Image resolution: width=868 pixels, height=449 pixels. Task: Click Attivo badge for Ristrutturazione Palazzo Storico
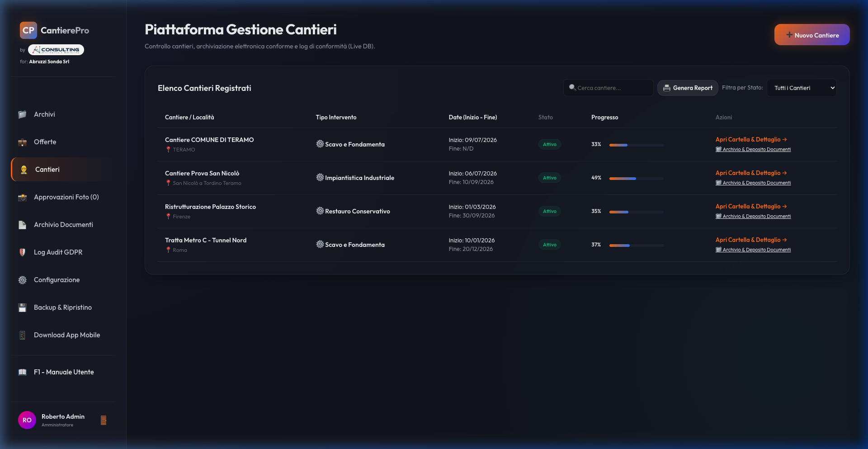(550, 212)
